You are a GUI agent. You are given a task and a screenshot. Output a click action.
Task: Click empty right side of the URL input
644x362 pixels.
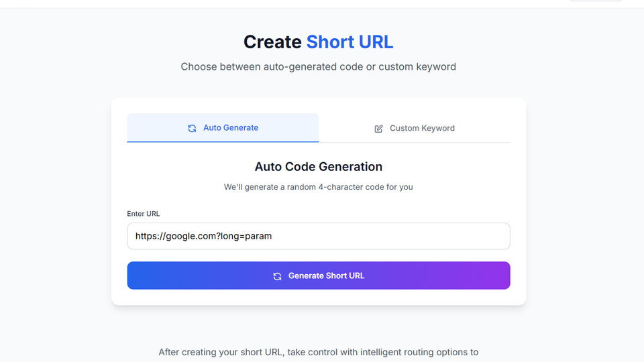pyautogui.click(x=436, y=236)
